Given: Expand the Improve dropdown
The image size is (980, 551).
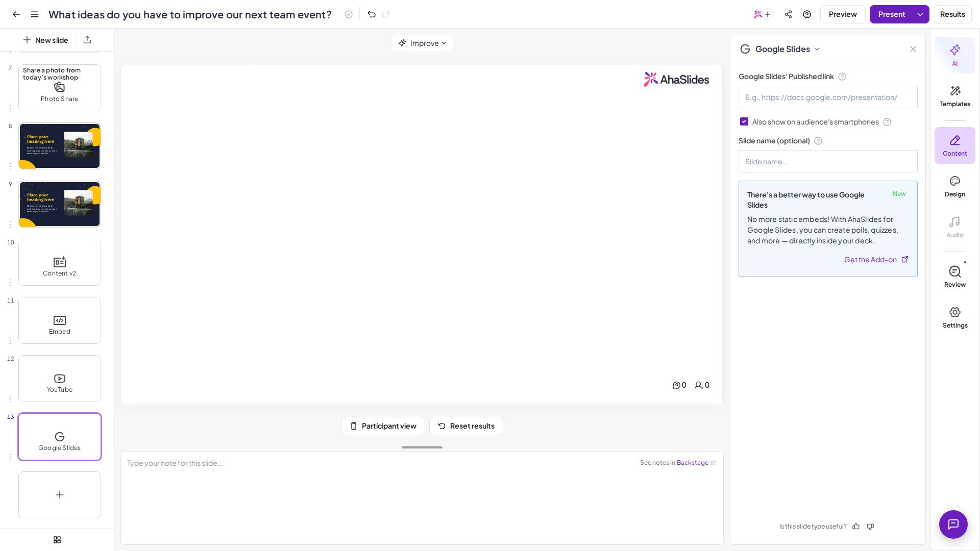Looking at the screenshot, I should [422, 43].
